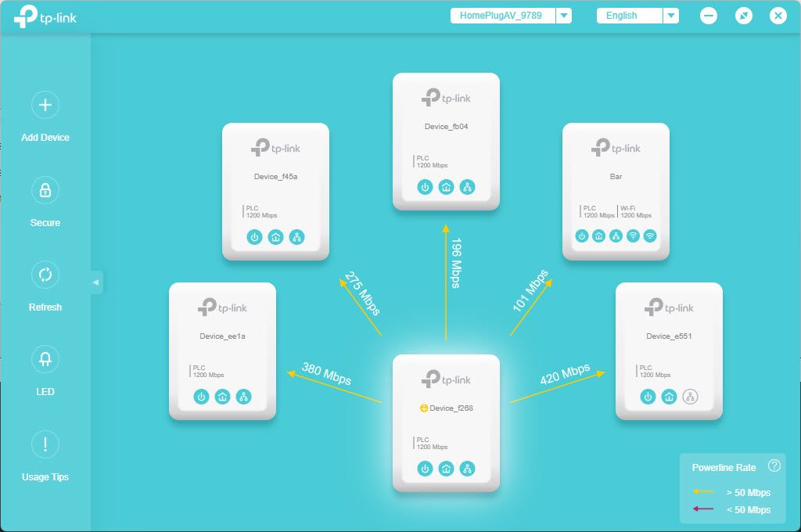801x532 pixels.
Task: Toggle the power icon on Device_f268
Action: 425,469
